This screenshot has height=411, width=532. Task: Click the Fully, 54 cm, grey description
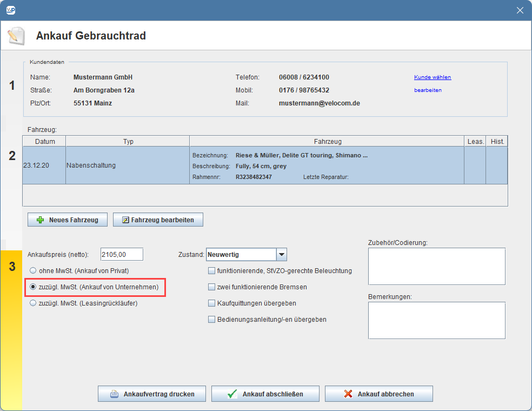[x=261, y=166]
